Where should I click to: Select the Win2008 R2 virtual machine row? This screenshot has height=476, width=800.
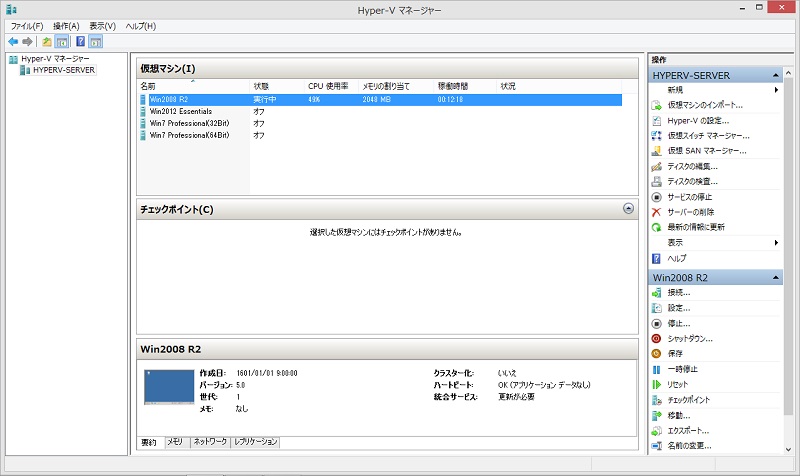(x=381, y=100)
